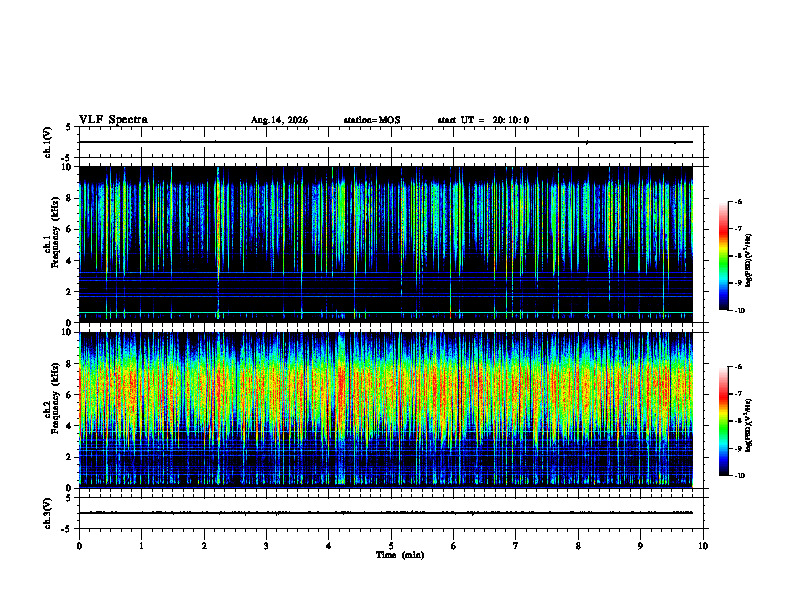
Task: Click the "8" tick label on the time axis
Action: coord(578,546)
